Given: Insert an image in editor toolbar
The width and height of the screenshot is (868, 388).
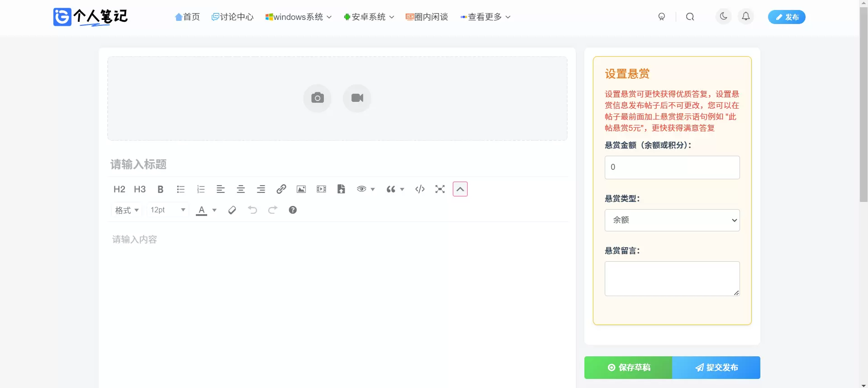Looking at the screenshot, I should pos(301,189).
